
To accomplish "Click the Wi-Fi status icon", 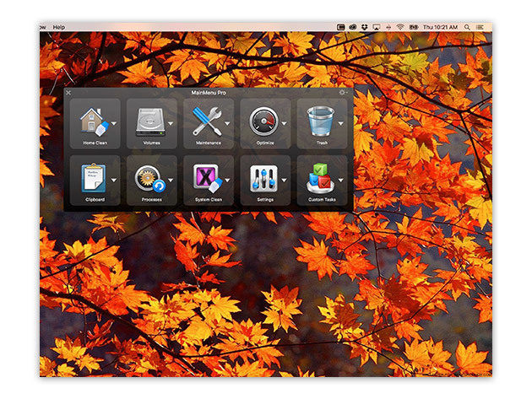I will pyautogui.click(x=400, y=27).
